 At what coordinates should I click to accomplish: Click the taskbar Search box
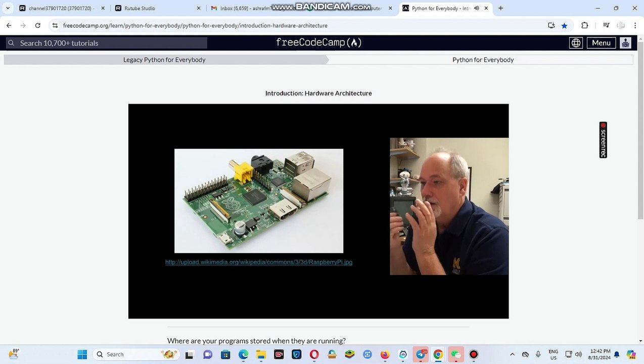click(x=136, y=354)
